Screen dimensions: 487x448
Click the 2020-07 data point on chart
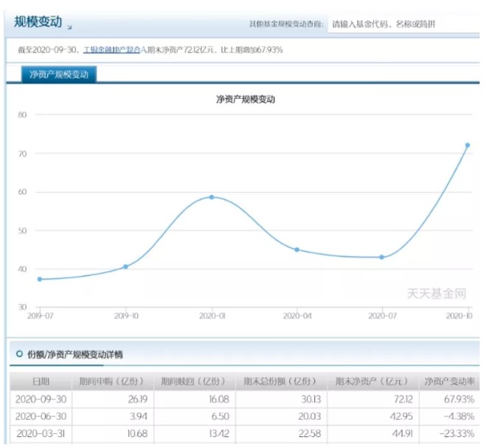coord(381,257)
